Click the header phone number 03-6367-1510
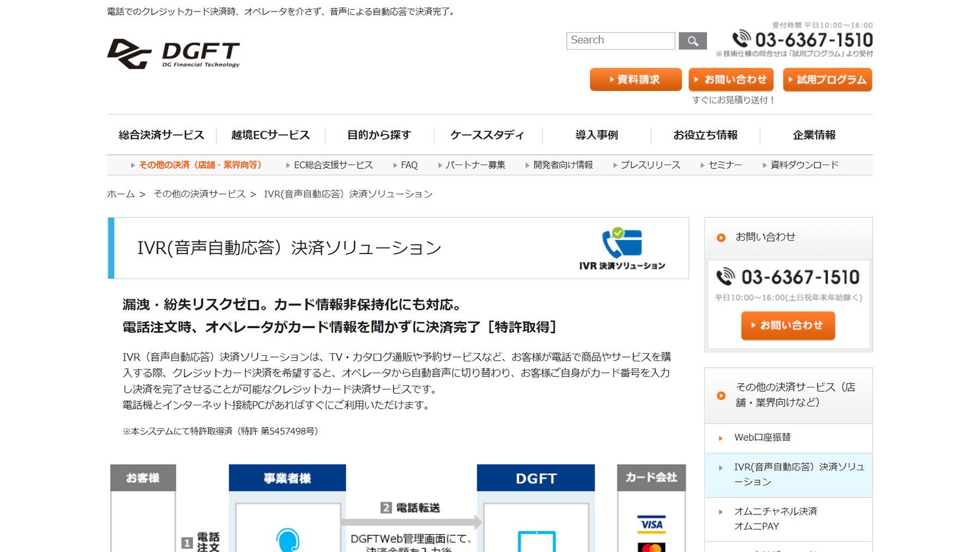 click(x=814, y=40)
